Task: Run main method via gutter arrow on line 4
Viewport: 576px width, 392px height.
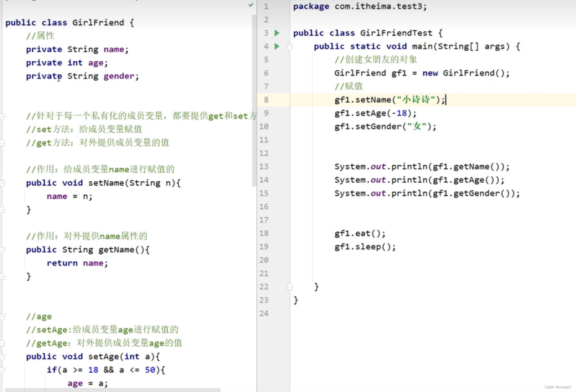Action: pyautogui.click(x=277, y=46)
